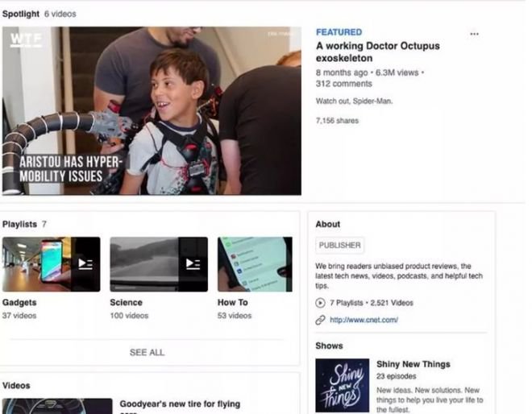The image size is (532, 414).
Task: Click the '7,156 shares' text
Action: point(337,121)
